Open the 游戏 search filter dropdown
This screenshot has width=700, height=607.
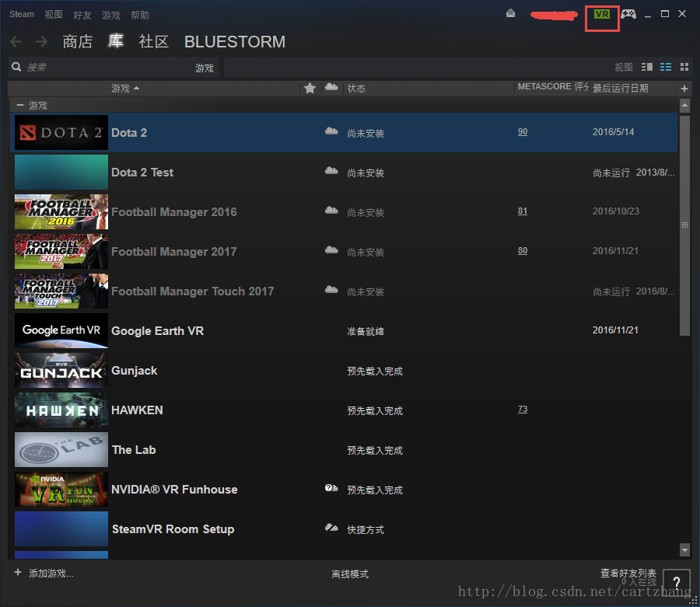tap(204, 68)
